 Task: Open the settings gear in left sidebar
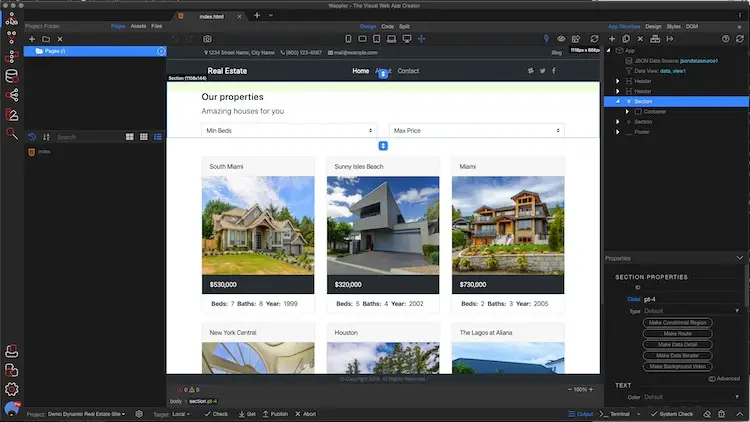11,389
